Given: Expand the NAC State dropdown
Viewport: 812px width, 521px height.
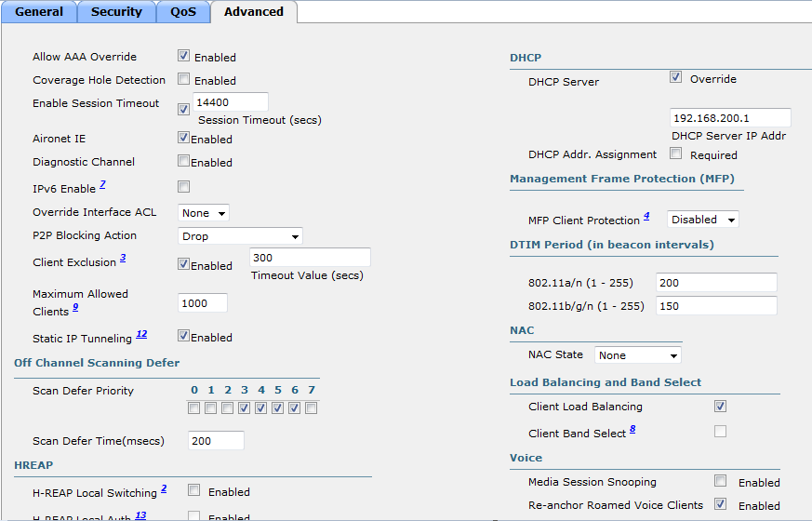Looking at the screenshot, I should (637, 355).
